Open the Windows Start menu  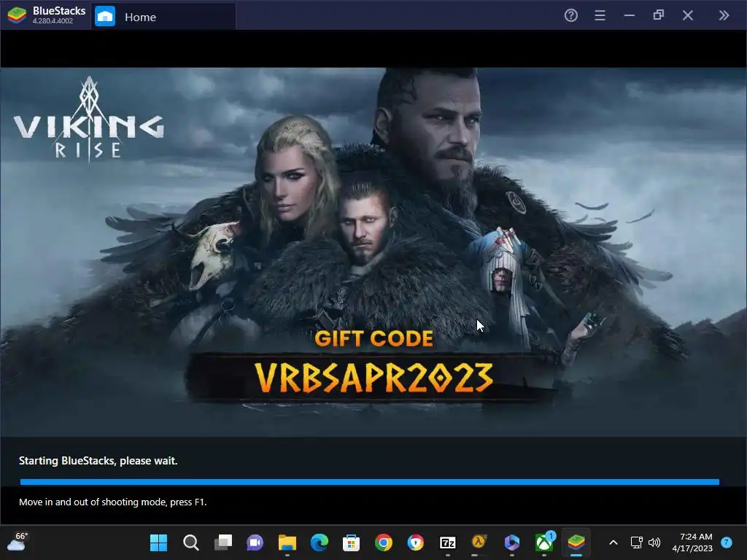tap(158, 542)
